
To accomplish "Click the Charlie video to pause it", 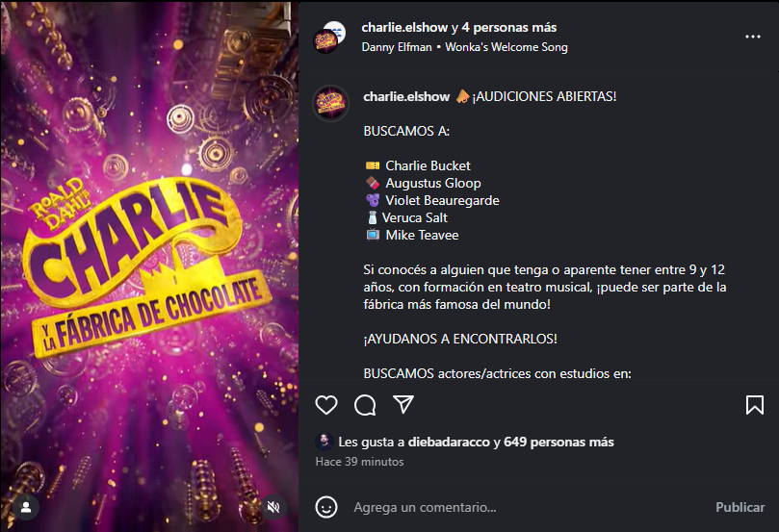I will click(149, 266).
